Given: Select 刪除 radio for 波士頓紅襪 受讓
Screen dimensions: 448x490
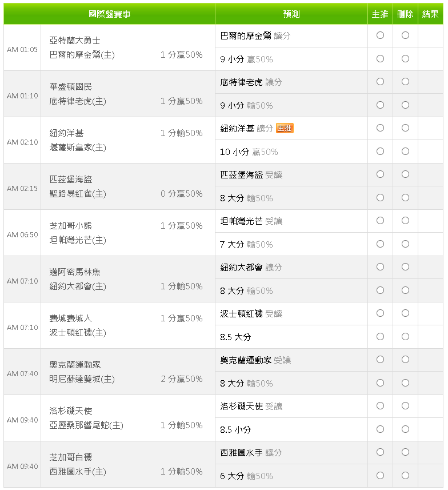Looking at the screenshot, I should [405, 313].
